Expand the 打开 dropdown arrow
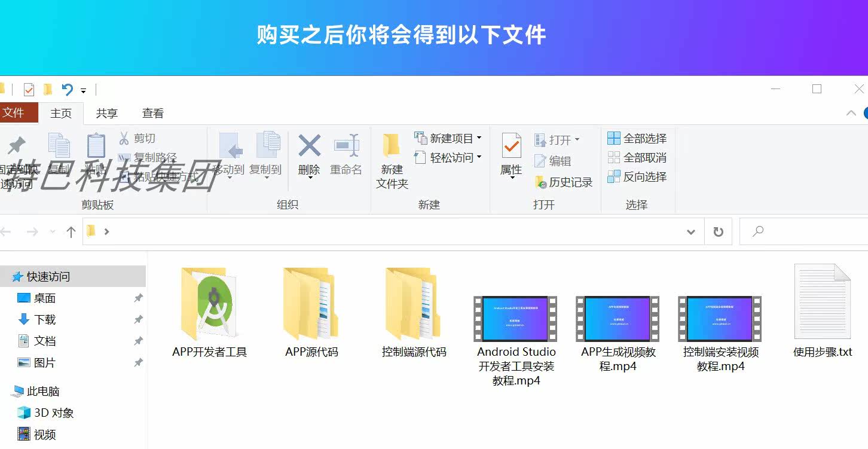This screenshot has width=868, height=449. coord(577,140)
